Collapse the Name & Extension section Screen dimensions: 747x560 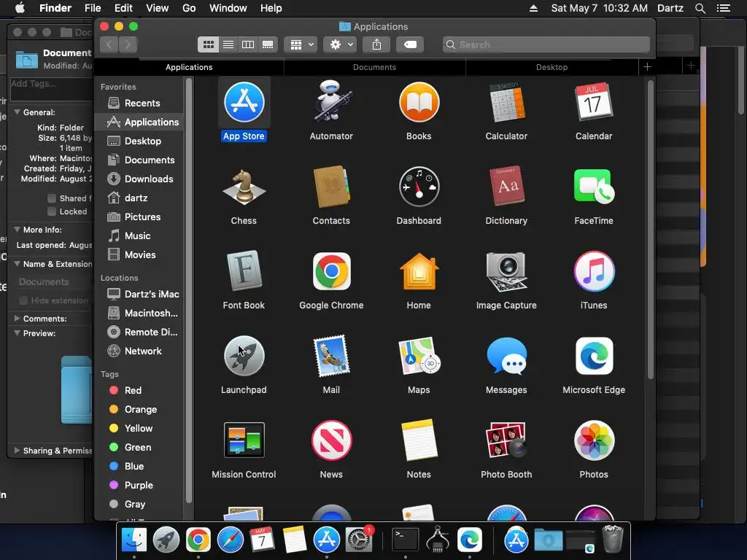click(18, 264)
